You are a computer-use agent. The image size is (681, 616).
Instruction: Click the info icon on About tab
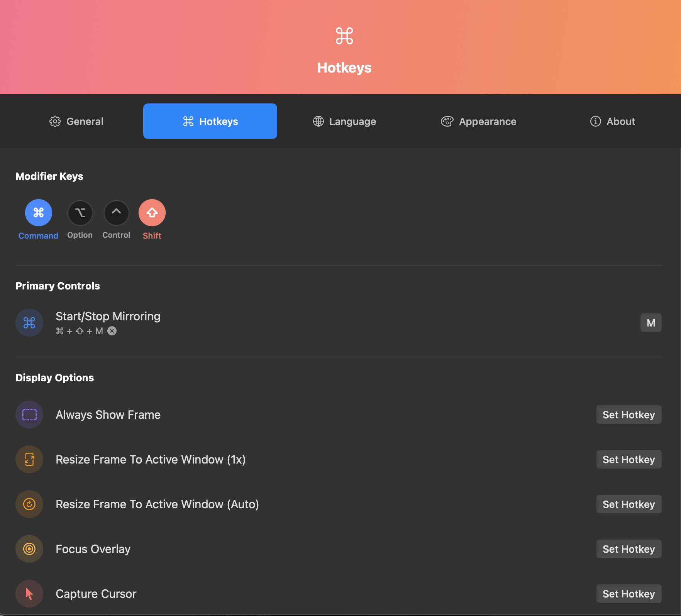pos(596,121)
